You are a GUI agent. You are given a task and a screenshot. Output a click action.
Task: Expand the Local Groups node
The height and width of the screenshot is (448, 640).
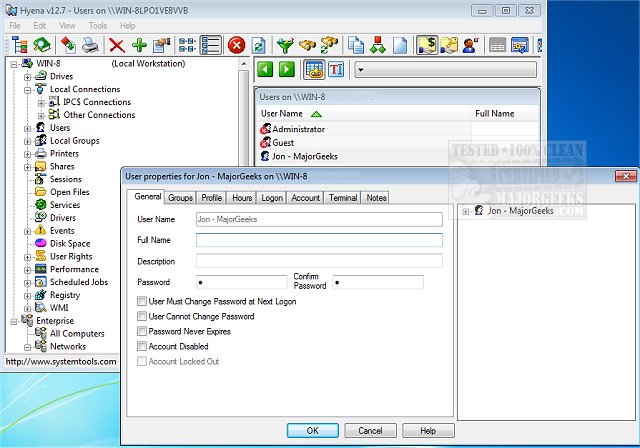[27, 142]
